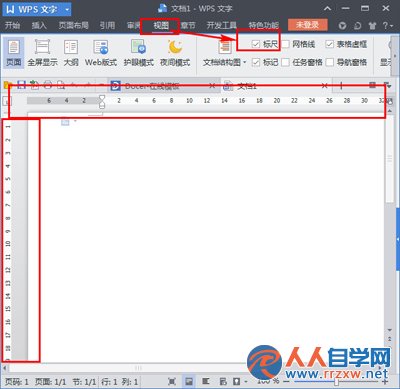Select the 页面 page view icon
The height and width of the screenshot is (389, 400).
tap(13, 53)
